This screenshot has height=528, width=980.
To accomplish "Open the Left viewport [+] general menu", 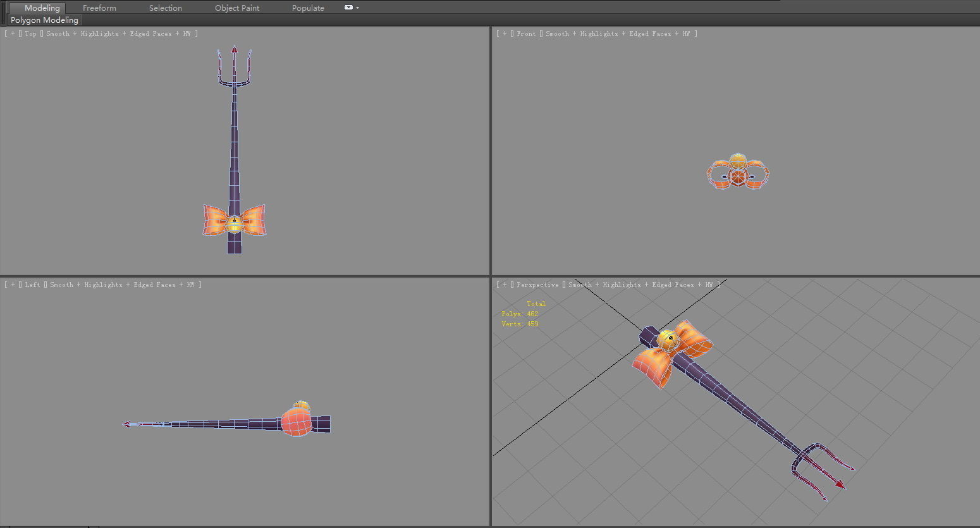I will click(13, 285).
